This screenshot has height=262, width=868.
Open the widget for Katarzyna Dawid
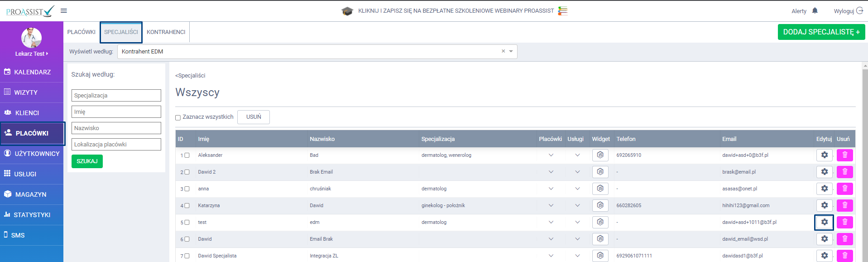[600, 205]
